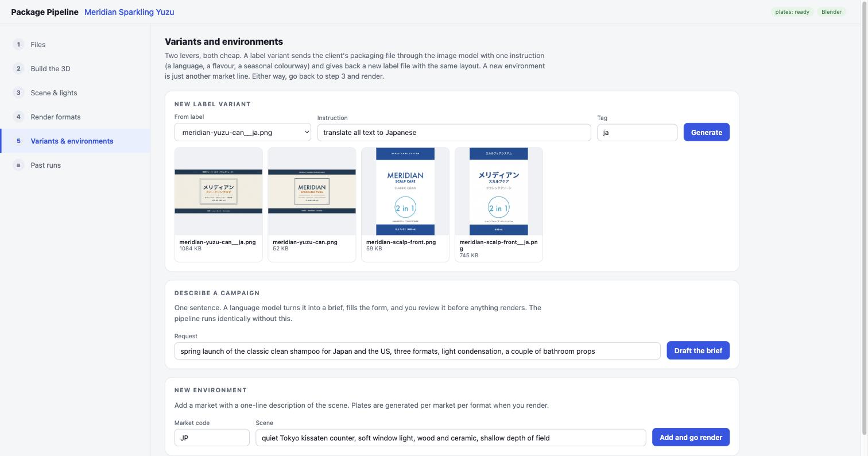This screenshot has width=868, height=456.
Task: Go to Build the 3D step
Action: [75, 68]
